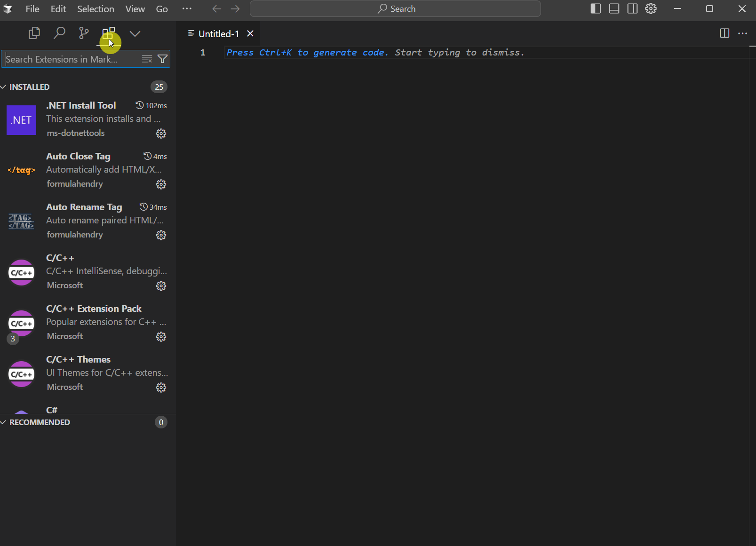Click formulahendry publisher under Auto Close Tag
Screen dimensions: 756x546
[x=75, y=184]
